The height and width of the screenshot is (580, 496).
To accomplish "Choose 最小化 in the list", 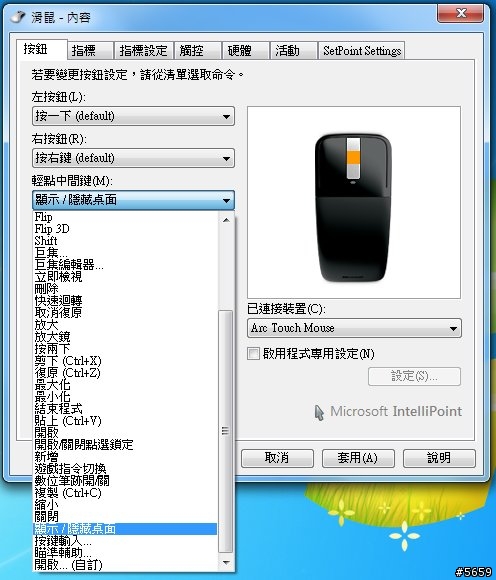I will pyautogui.click(x=125, y=397).
